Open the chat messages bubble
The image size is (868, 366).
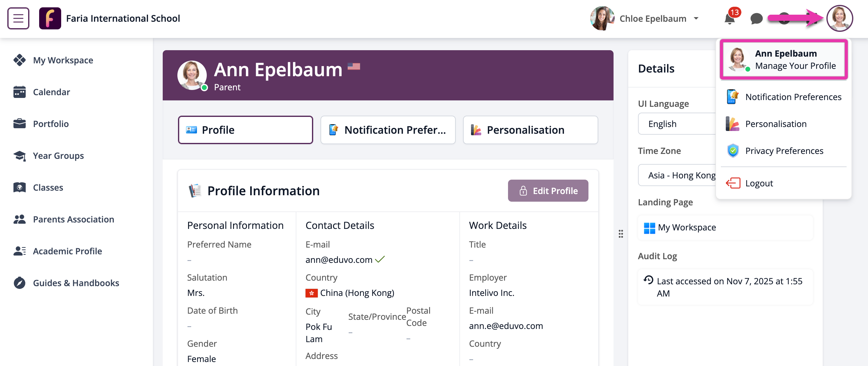756,19
